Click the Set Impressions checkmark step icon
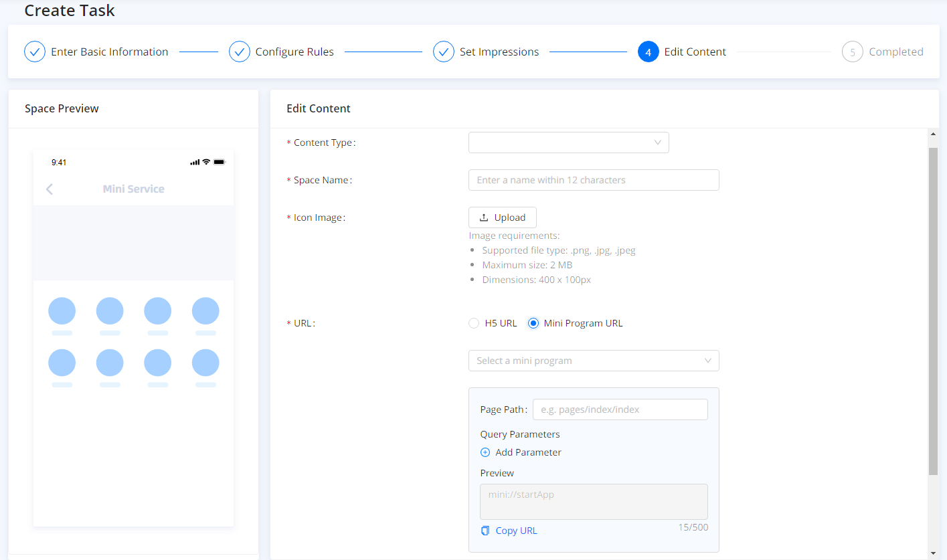 444,52
